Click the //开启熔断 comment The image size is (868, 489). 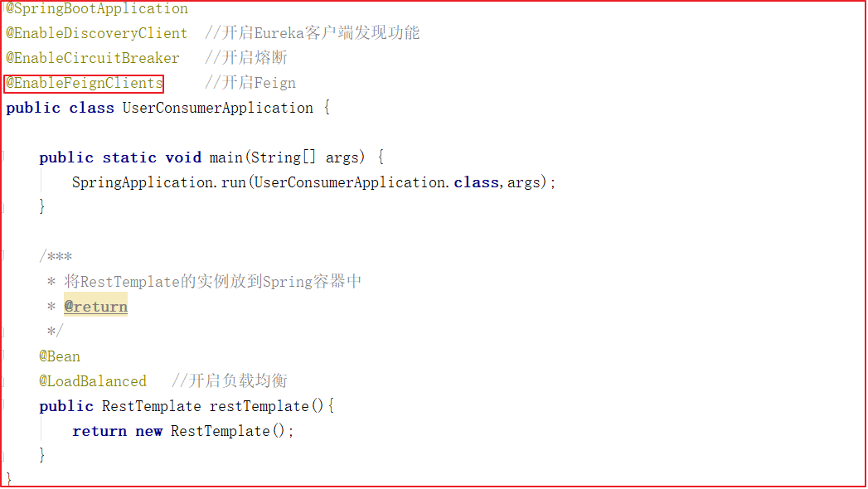pyautogui.click(x=246, y=58)
